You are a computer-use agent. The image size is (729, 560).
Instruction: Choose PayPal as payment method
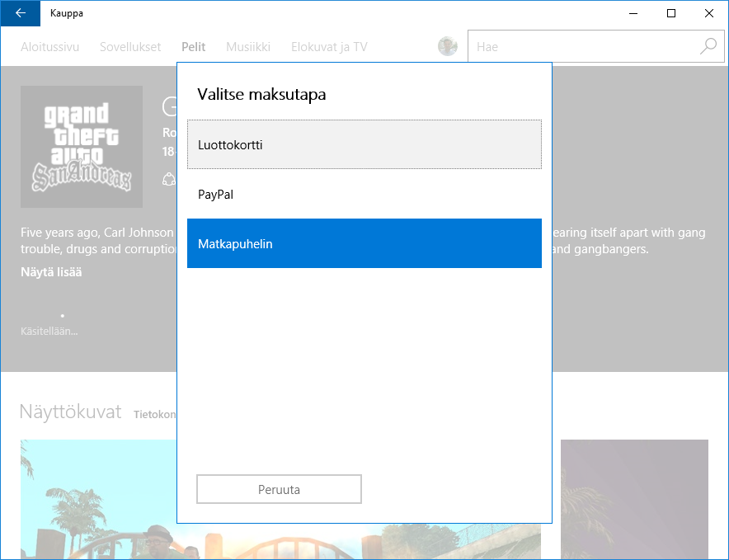click(x=364, y=195)
